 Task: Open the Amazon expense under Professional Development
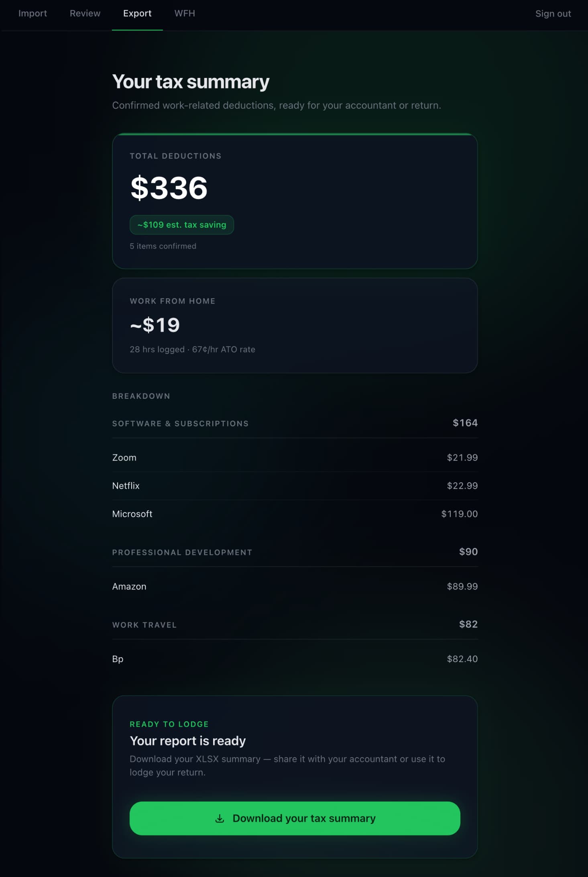(295, 586)
